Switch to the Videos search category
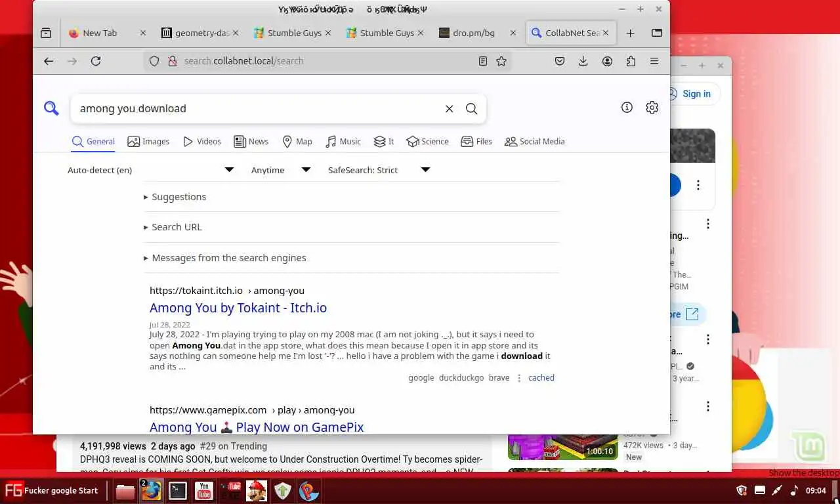 tap(201, 142)
